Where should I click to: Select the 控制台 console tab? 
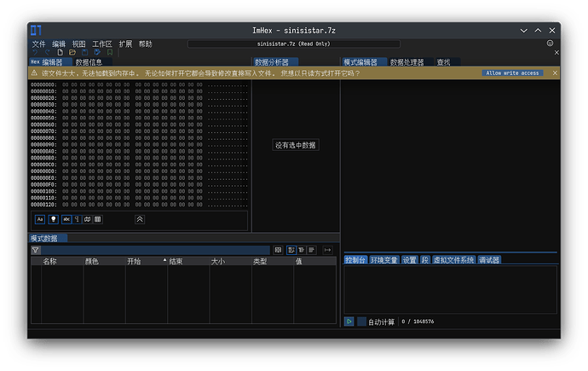[355, 260]
